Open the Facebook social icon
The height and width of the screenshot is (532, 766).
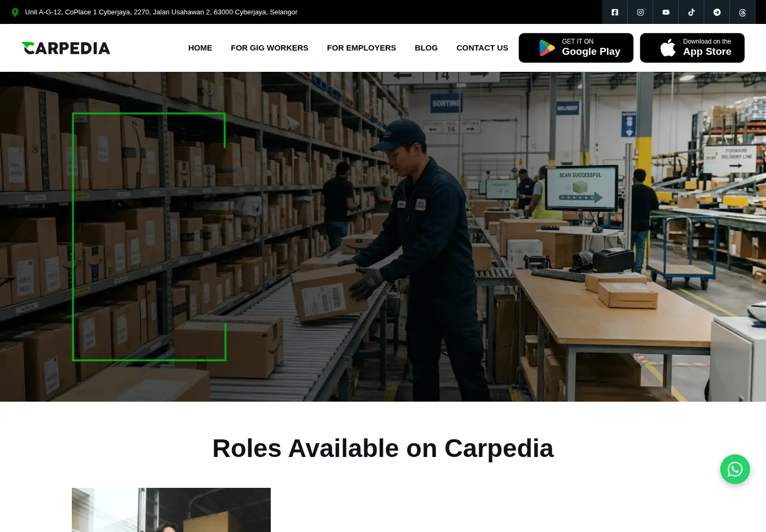tap(615, 12)
